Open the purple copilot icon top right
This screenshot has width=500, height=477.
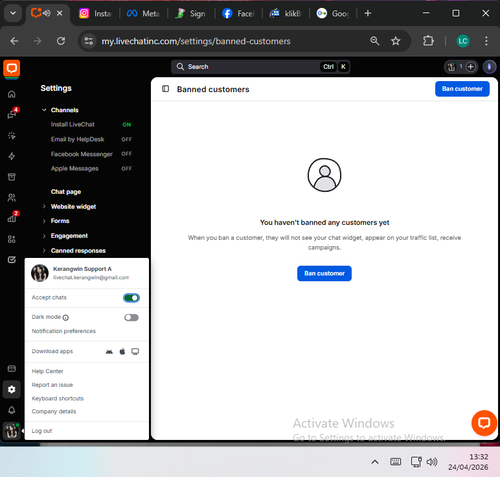pos(489,67)
